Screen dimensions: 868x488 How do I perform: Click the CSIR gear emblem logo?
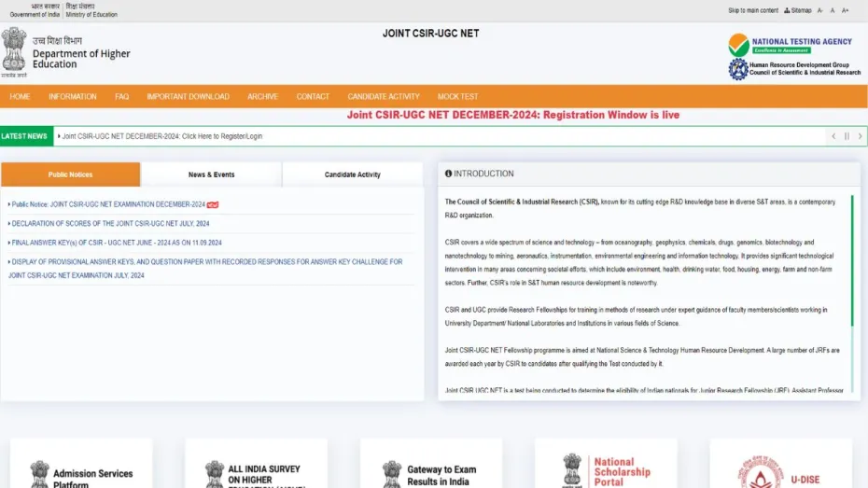738,69
